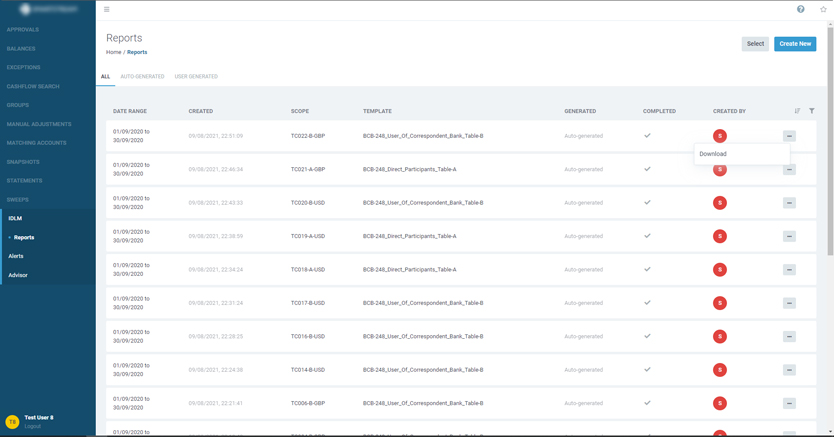The height and width of the screenshot is (437, 834).
Task: Open row actions menu for TC018-A-USD
Action: [789, 270]
